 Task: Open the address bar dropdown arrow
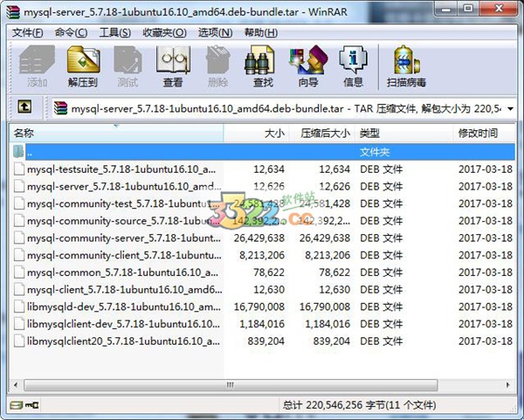510,108
